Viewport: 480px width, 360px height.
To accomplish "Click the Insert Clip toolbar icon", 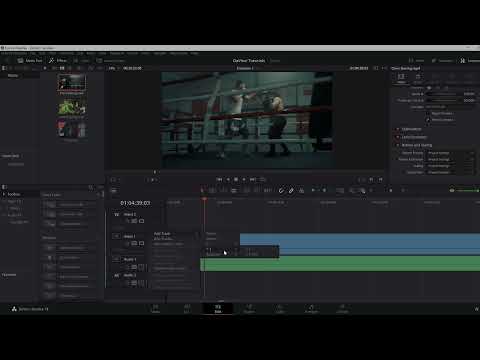I will (247, 191).
